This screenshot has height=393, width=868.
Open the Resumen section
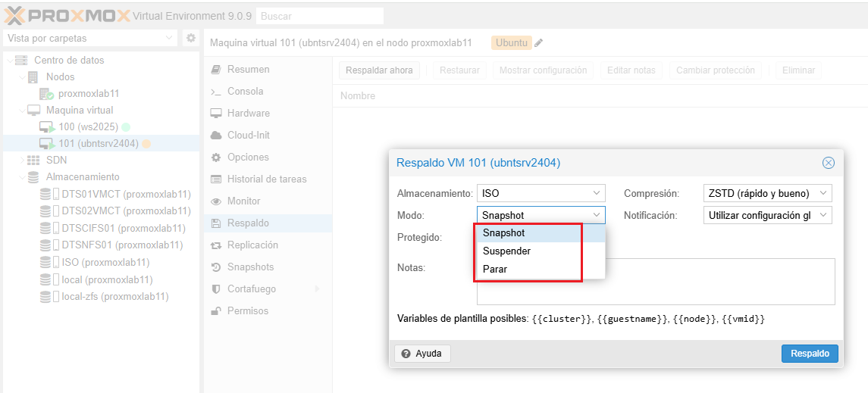click(x=268, y=70)
